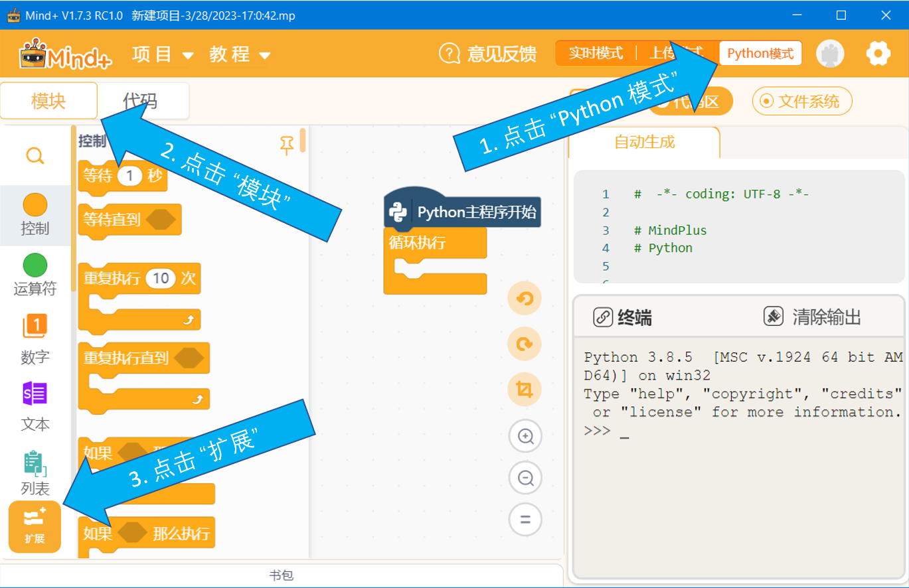Click the Mind+ logo
909x588 pixels.
point(65,53)
